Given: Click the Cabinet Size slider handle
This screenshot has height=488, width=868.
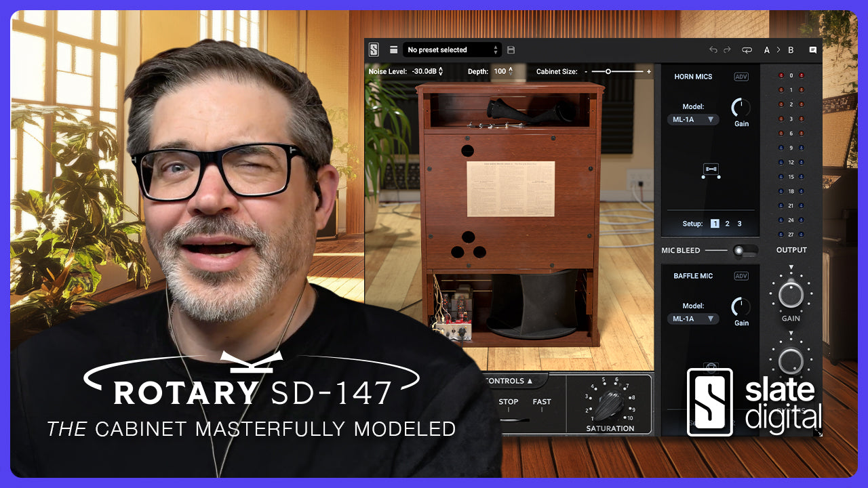Looking at the screenshot, I should (x=608, y=71).
